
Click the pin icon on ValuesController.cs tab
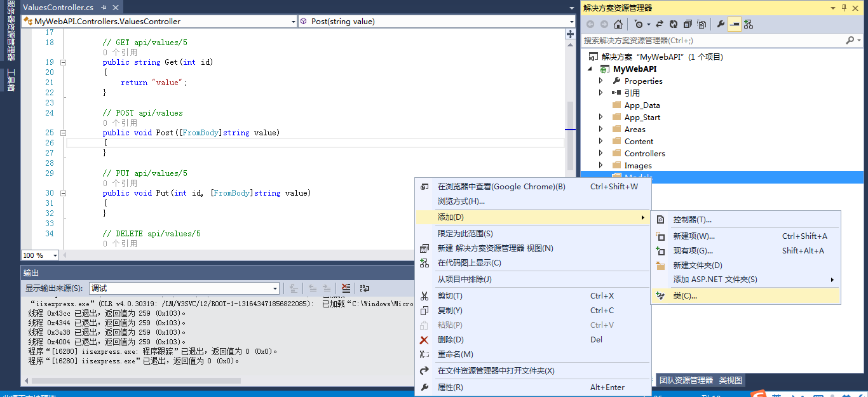point(104,7)
